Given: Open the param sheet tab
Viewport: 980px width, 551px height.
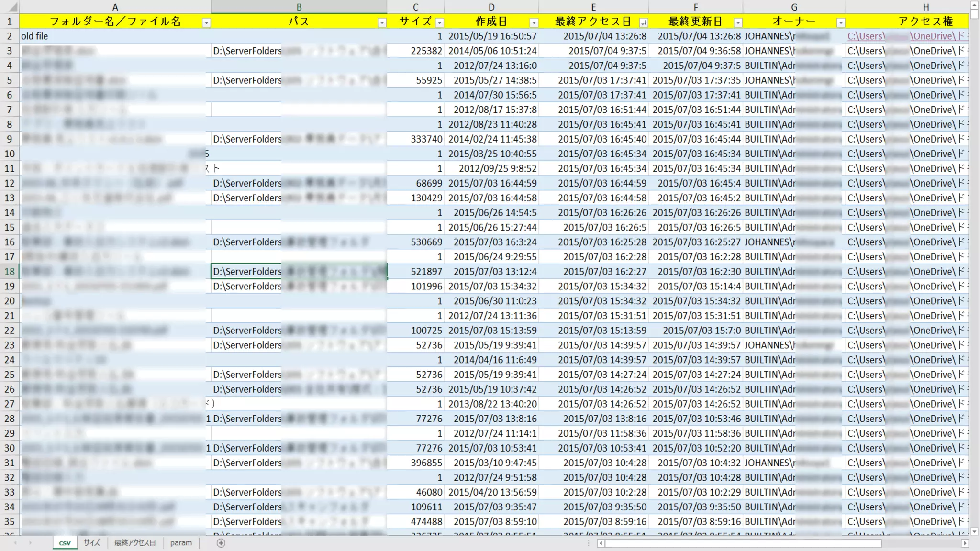Looking at the screenshot, I should tap(181, 543).
